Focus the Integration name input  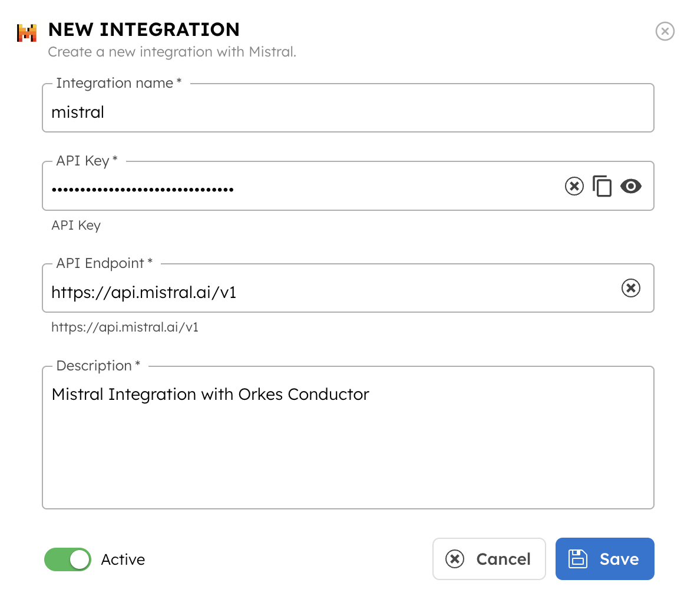pyautogui.click(x=348, y=108)
